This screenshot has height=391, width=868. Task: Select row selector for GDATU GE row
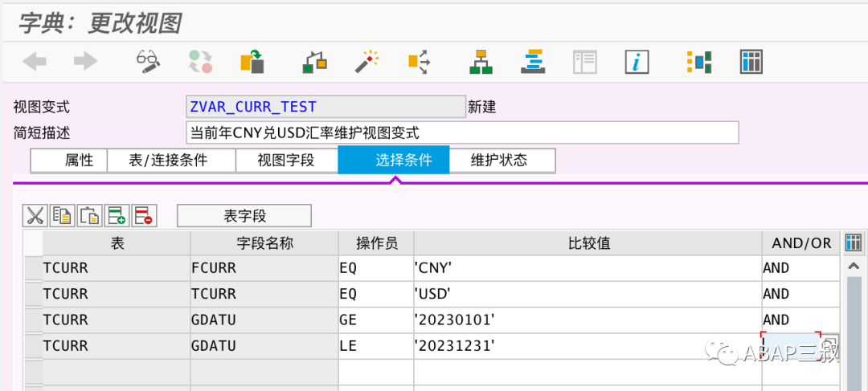(x=34, y=320)
